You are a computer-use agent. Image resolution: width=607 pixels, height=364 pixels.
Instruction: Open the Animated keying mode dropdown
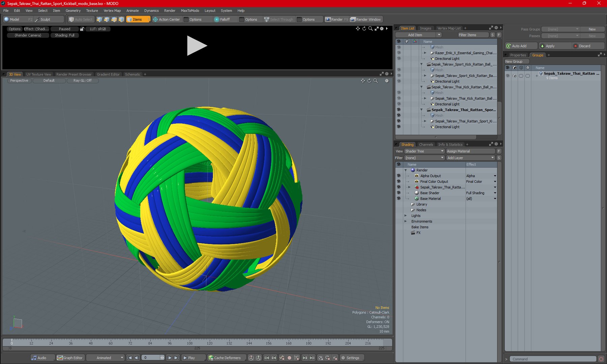pos(106,358)
